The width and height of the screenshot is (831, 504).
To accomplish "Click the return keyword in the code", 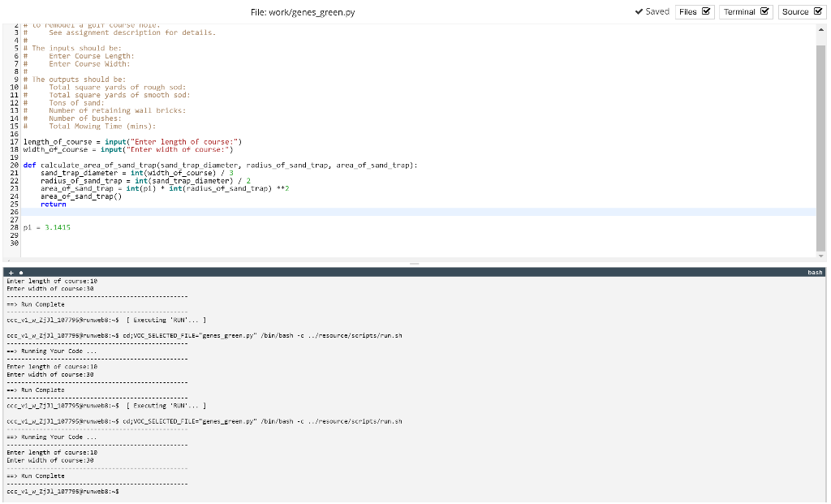I will coord(54,204).
